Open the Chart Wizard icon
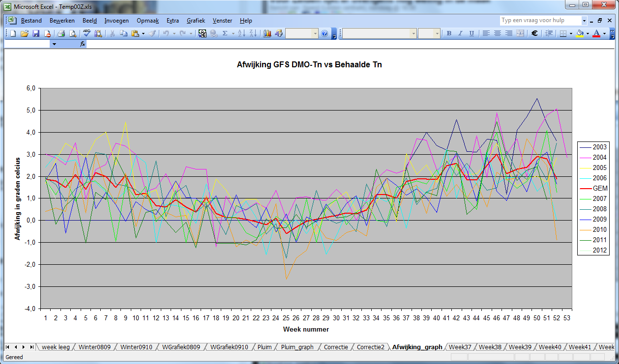This screenshot has height=364, width=619. [267, 33]
